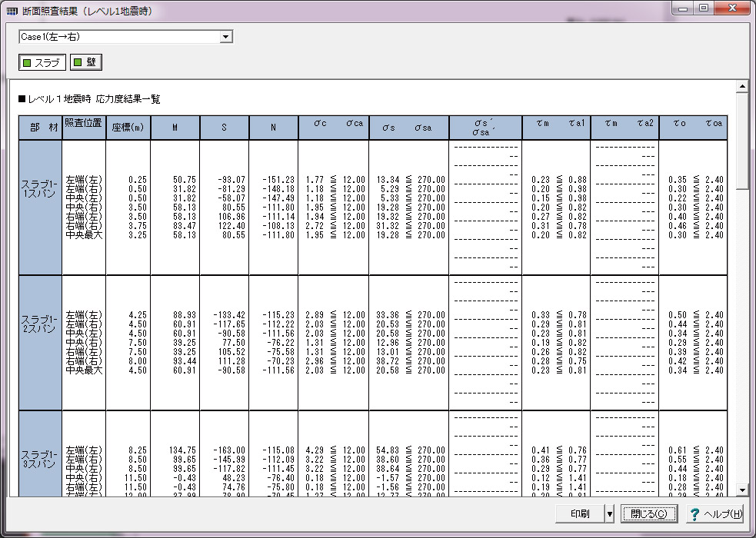The width and height of the screenshot is (756, 538).
Task: Click the σs σsa column header
Action: click(x=409, y=128)
